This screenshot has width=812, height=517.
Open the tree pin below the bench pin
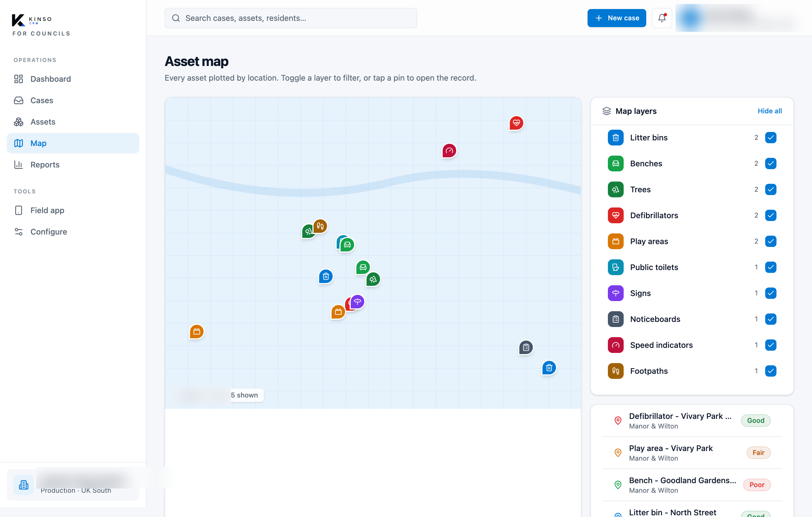(373, 280)
